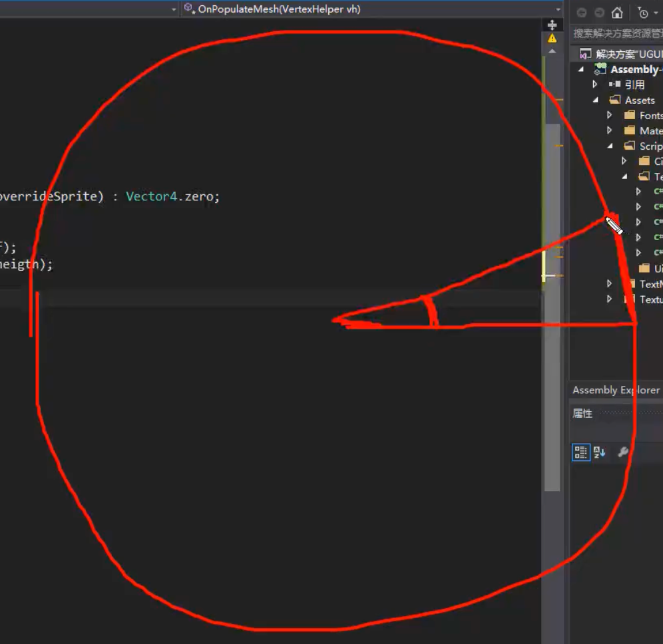This screenshot has width=663, height=644.
Task: Click the Te... open folder icon
Action: [644, 176]
